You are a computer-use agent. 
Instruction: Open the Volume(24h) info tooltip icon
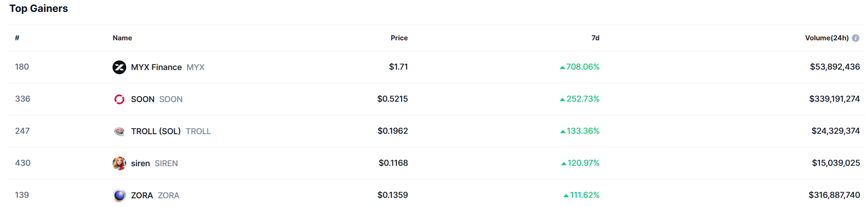(x=856, y=38)
